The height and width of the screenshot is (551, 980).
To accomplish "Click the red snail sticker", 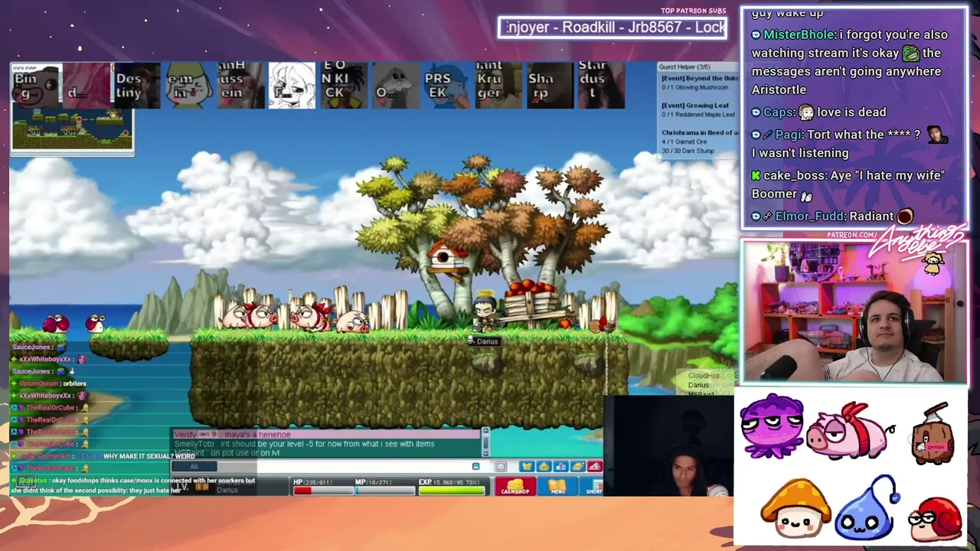I will pos(936,519).
